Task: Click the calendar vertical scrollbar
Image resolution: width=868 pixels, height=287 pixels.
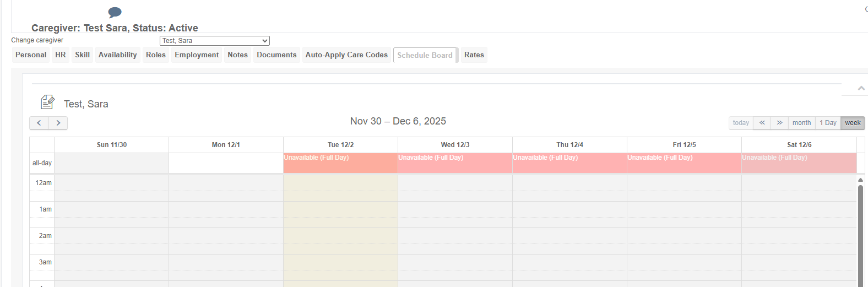Action: pos(860,231)
